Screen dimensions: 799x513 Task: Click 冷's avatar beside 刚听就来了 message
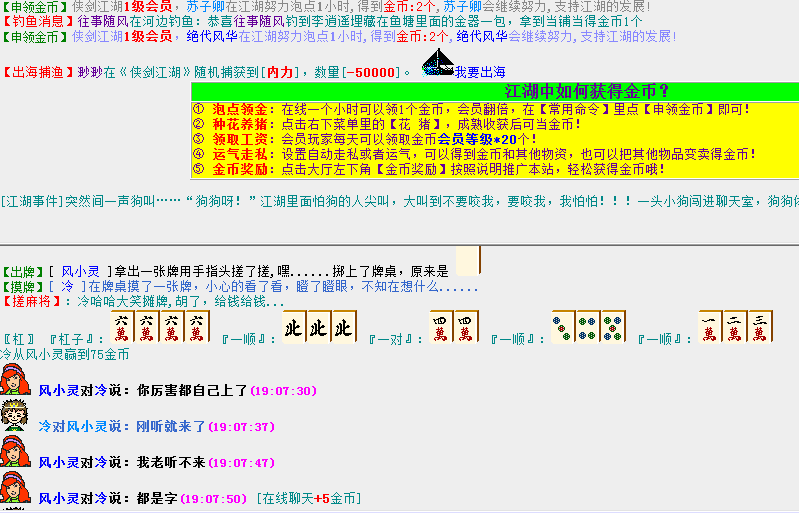(x=14, y=416)
